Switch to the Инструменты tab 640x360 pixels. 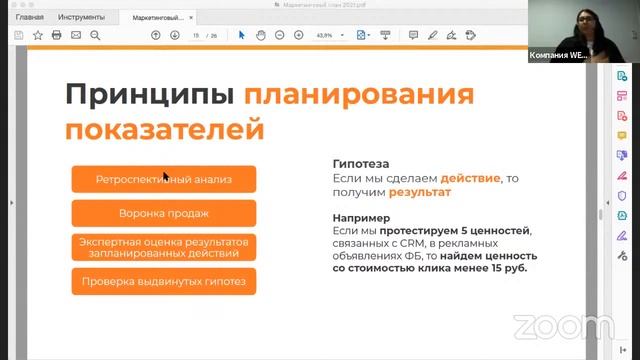[x=81, y=17]
